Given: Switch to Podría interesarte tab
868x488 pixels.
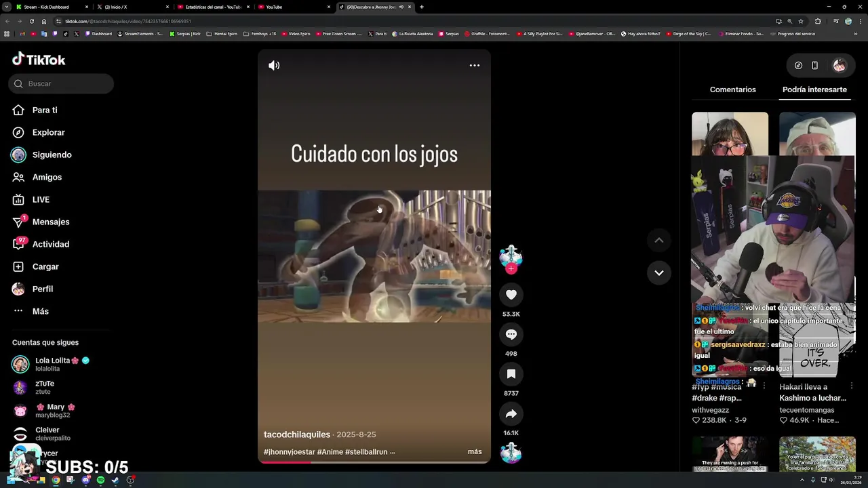Looking at the screenshot, I should (x=814, y=89).
